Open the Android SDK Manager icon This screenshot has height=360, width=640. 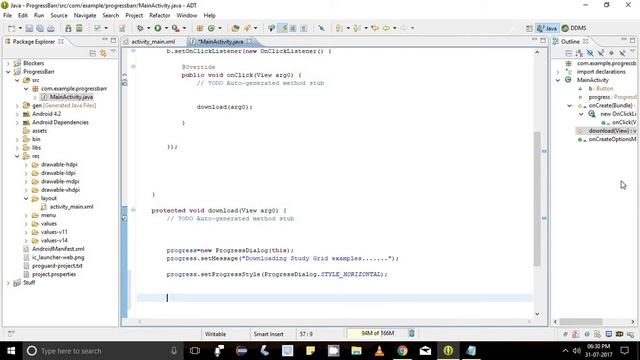(x=68, y=28)
